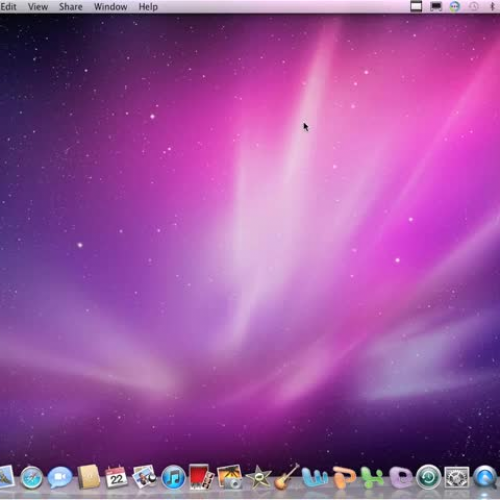Open iPhoto from the Dock
The height and width of the screenshot is (500, 500).
pyautogui.click(x=230, y=477)
